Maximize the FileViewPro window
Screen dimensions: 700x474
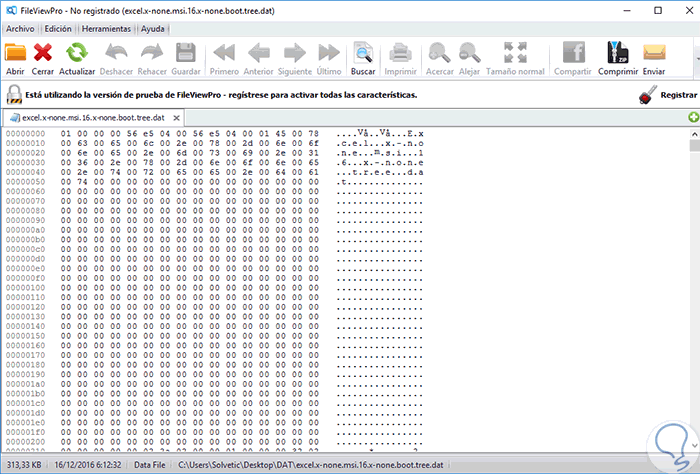click(658, 10)
